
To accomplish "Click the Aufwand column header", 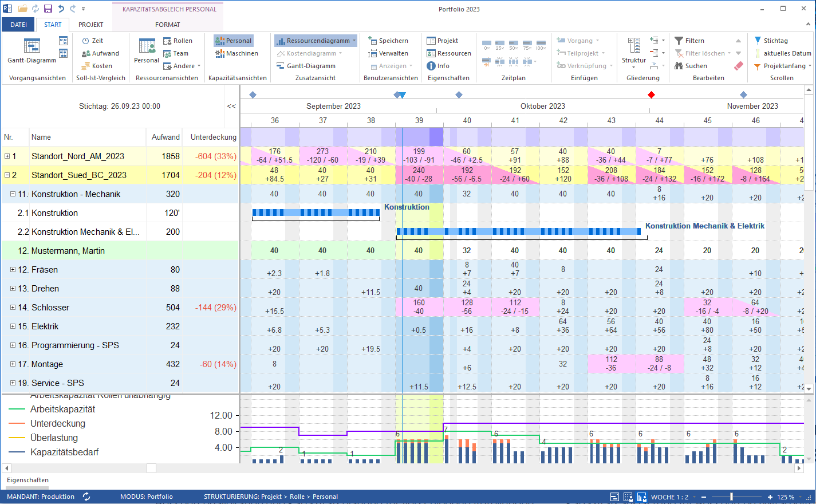I will pos(164,137).
